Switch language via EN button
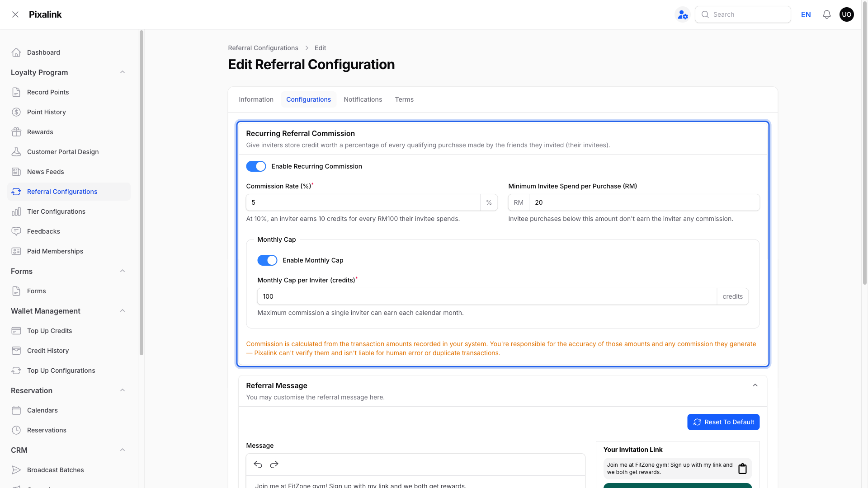Viewport: 868px width, 488px height. pyautogui.click(x=806, y=14)
